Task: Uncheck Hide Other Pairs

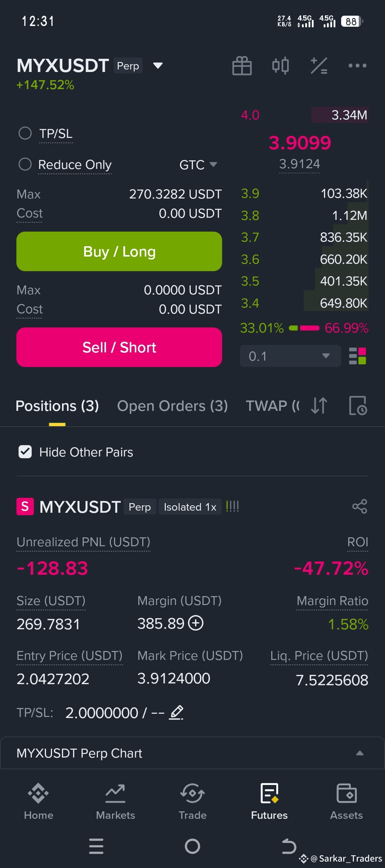Action: pyautogui.click(x=25, y=452)
